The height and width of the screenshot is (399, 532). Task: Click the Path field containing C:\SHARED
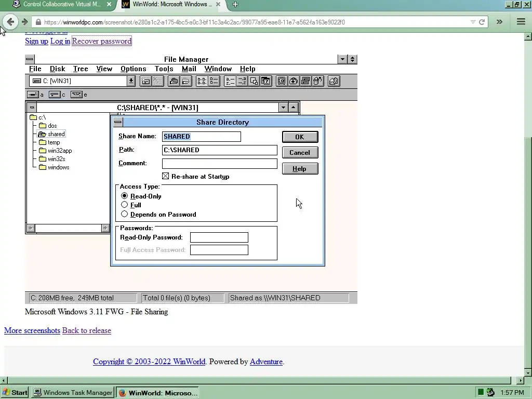[x=220, y=150]
